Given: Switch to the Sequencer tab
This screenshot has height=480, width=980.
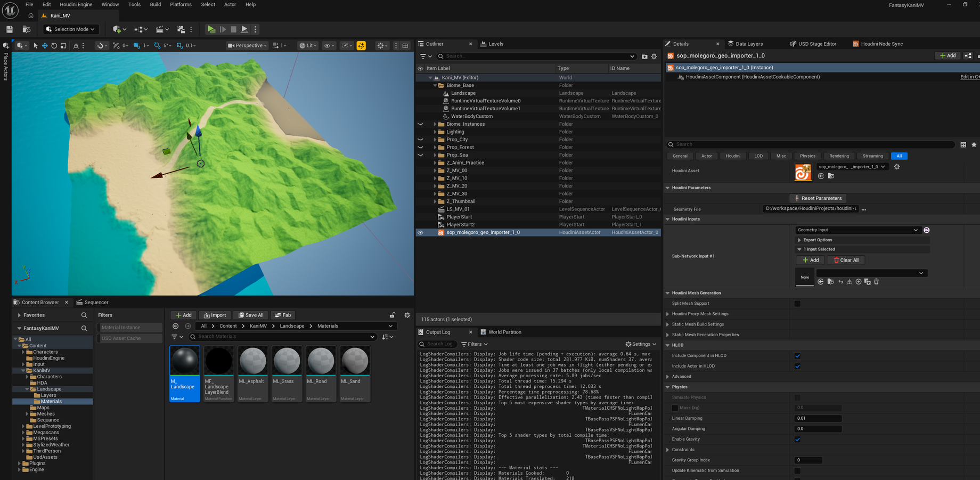Looking at the screenshot, I should click(x=93, y=303).
